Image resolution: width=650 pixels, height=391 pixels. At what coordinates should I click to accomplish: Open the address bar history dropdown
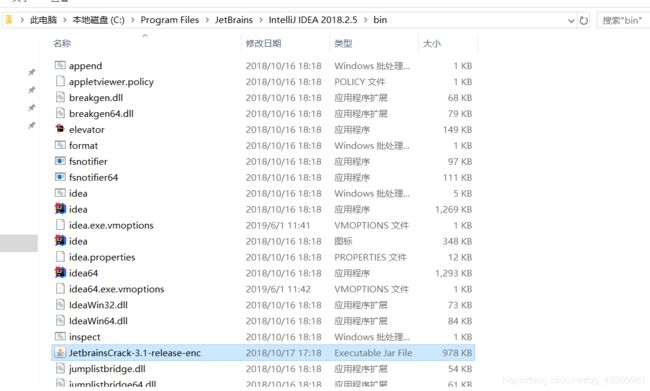coord(571,20)
